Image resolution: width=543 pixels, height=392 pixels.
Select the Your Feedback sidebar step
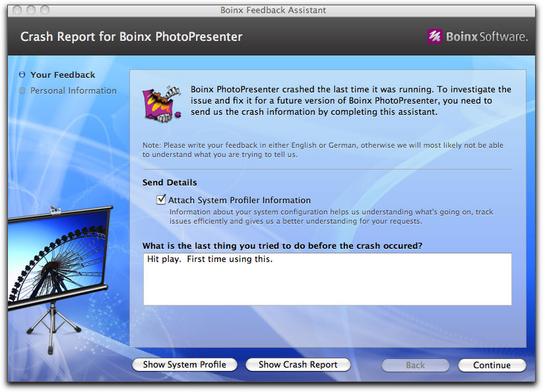point(63,75)
